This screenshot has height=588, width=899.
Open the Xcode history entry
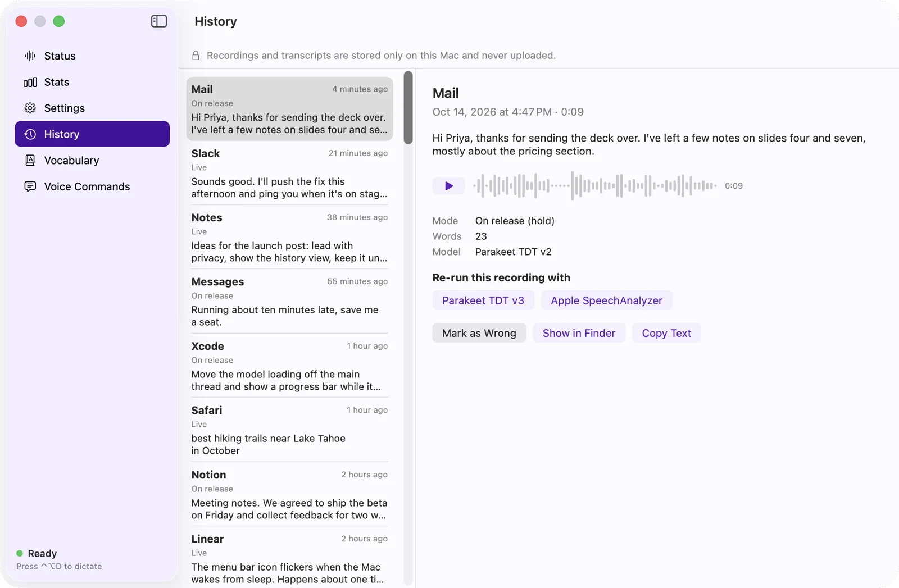[289, 366]
